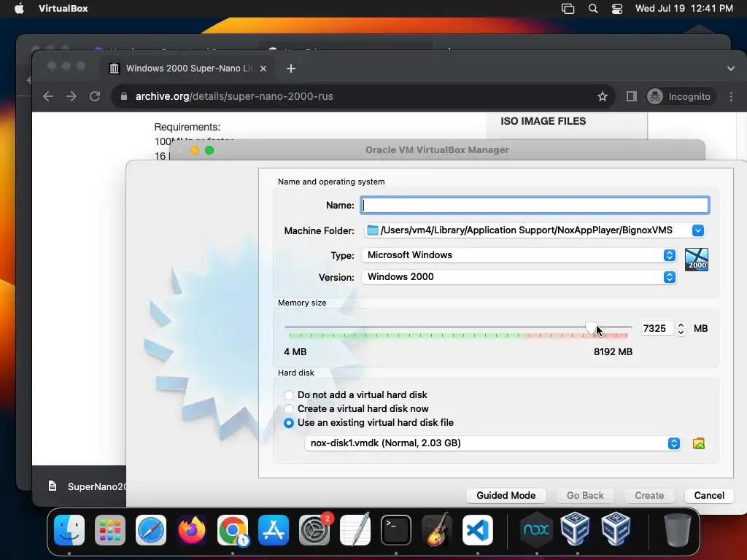Open the Trash in the dock
The width and height of the screenshot is (747, 560).
pos(677,529)
